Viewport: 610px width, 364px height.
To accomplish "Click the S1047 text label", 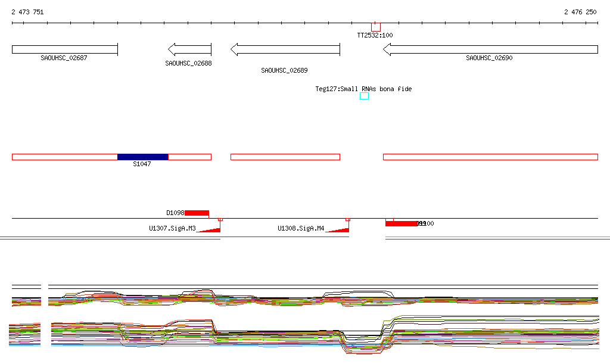I will [142, 164].
